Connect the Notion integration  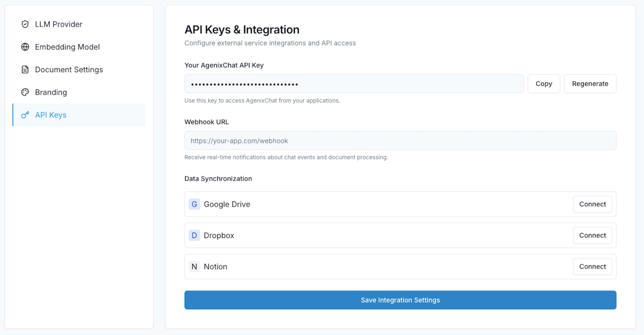(x=592, y=267)
